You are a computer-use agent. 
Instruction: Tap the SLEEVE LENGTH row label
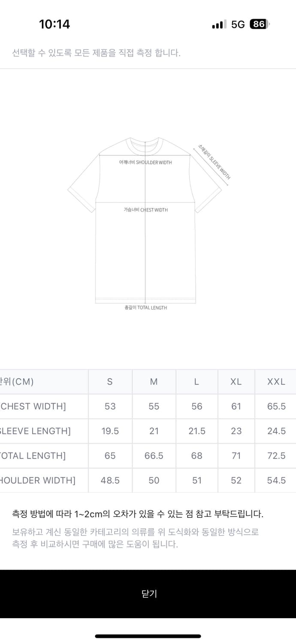[x=35, y=431]
